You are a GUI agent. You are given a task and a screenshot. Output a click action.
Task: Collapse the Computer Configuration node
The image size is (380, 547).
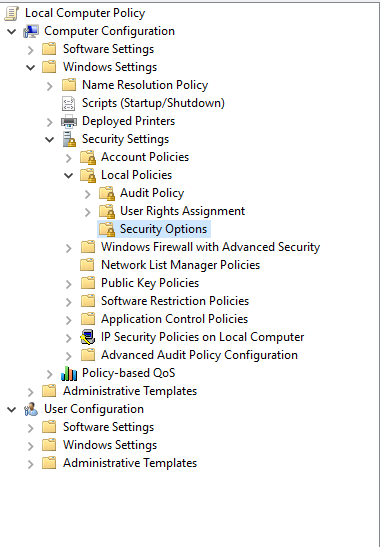(12, 31)
